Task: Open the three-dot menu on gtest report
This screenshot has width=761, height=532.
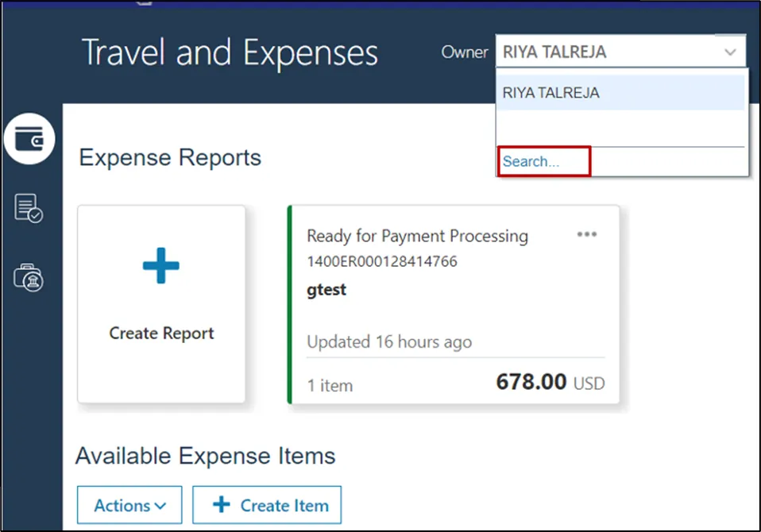Action: [x=587, y=234]
